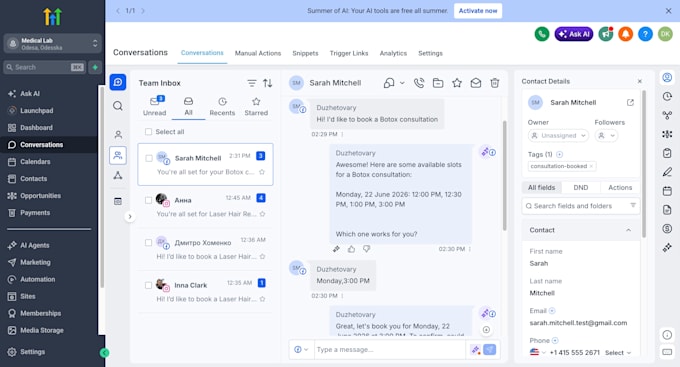Viewport: 680px width, 367px height.
Task: Switch to the Analytics tab
Action: pos(393,53)
